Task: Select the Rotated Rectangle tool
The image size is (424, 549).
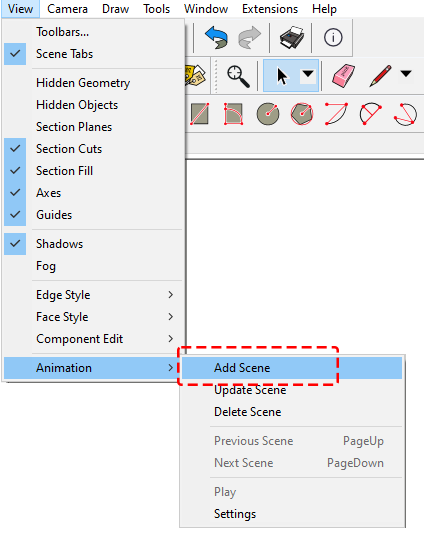Action: [234, 114]
